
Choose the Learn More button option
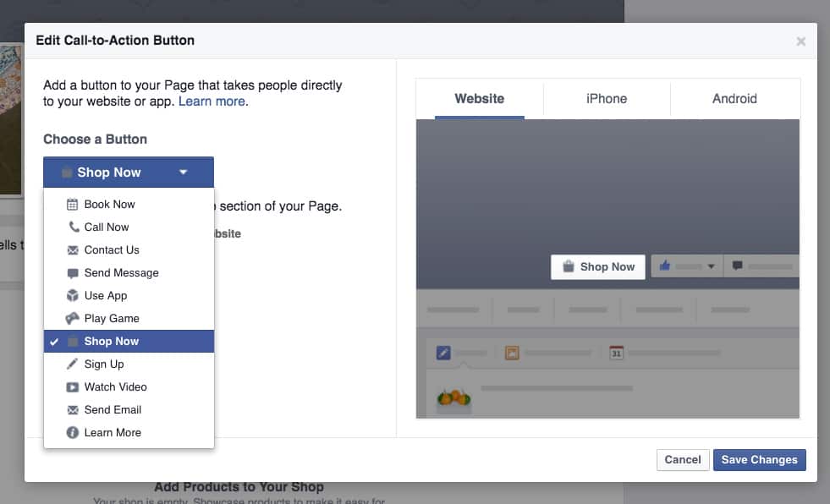coord(129,433)
